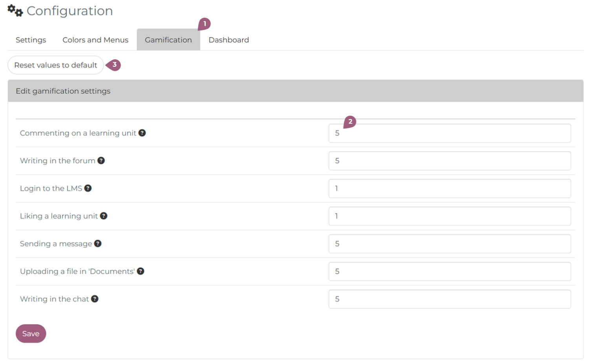
Task: Open help tooltip for Login to the LMS
Action: [88, 188]
